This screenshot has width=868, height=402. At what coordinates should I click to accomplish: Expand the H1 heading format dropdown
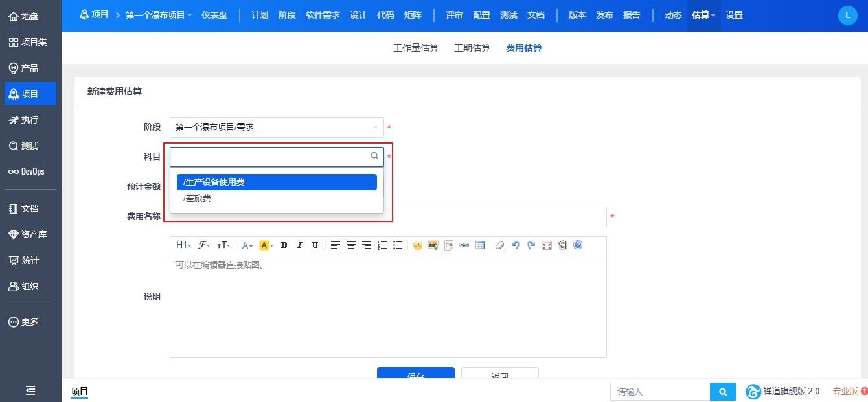pyautogui.click(x=183, y=245)
